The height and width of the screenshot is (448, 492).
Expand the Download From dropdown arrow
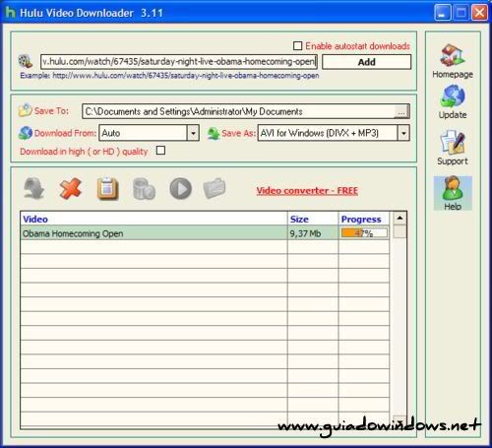(x=193, y=133)
